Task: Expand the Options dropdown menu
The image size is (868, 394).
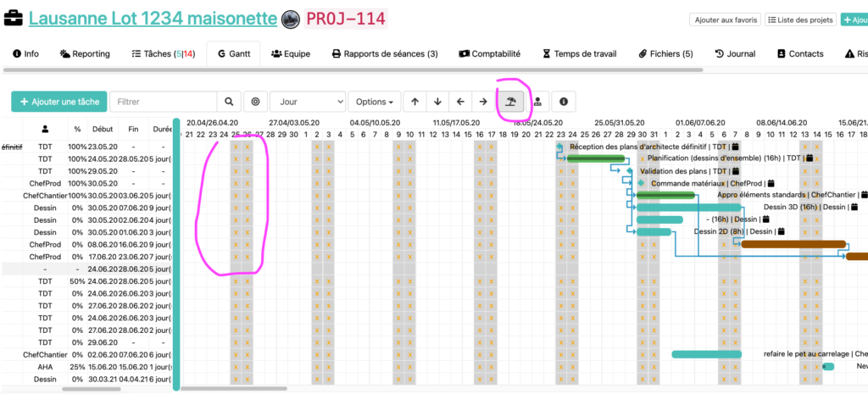Action: click(374, 102)
